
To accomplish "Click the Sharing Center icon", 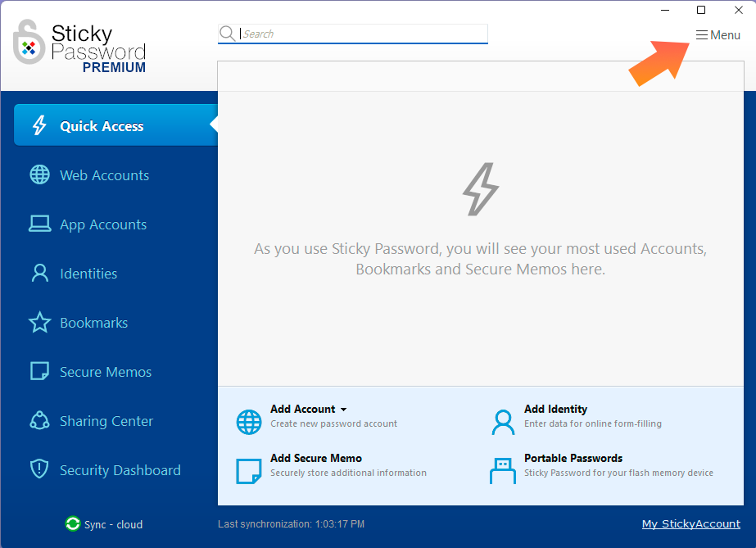I will pyautogui.click(x=39, y=420).
